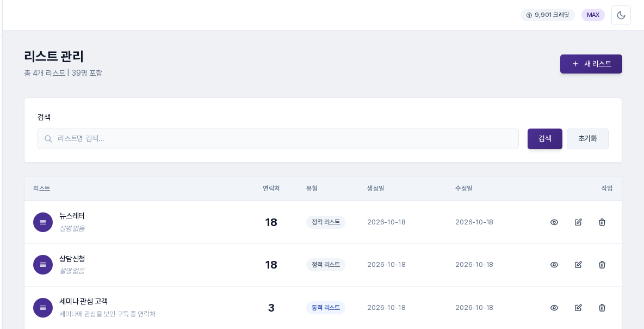Click the 연락처 column header

[271, 188]
